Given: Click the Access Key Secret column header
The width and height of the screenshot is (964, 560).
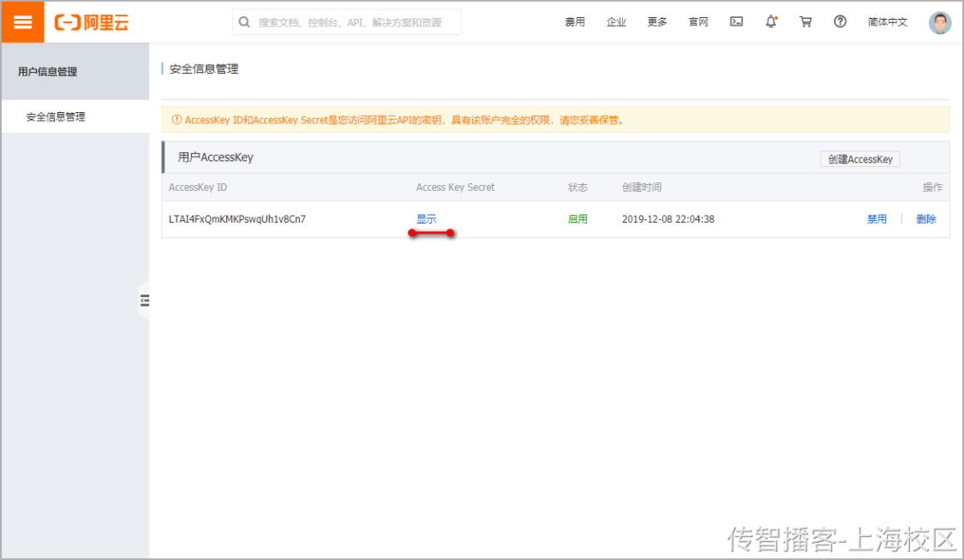Looking at the screenshot, I should pyautogui.click(x=455, y=188).
